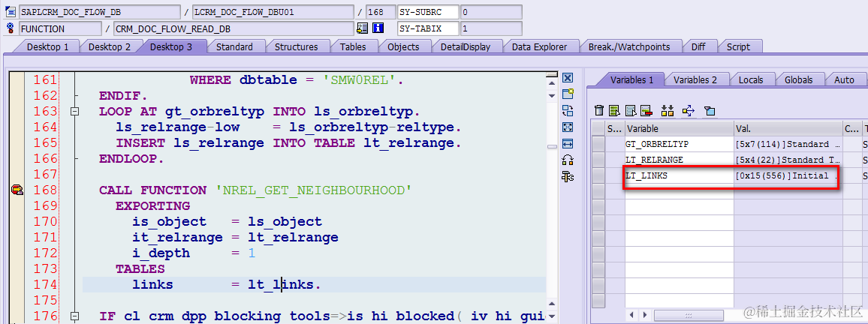Delete variables with the trash icon

tap(599, 110)
